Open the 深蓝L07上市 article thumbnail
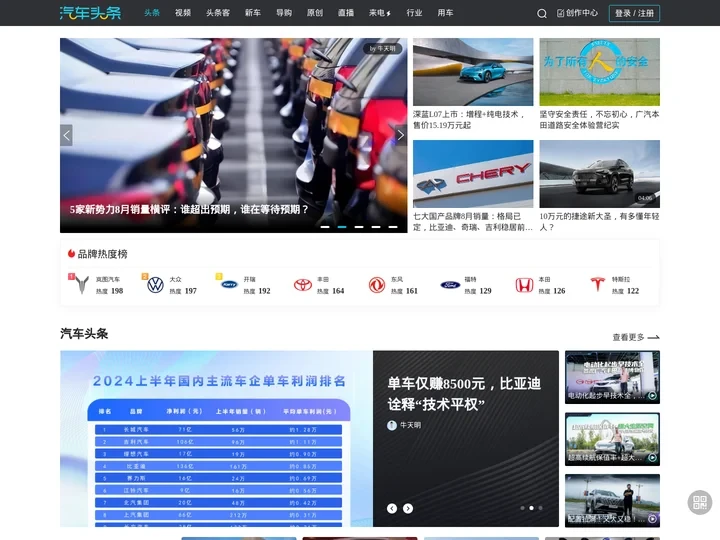This screenshot has width=720, height=540. point(473,72)
